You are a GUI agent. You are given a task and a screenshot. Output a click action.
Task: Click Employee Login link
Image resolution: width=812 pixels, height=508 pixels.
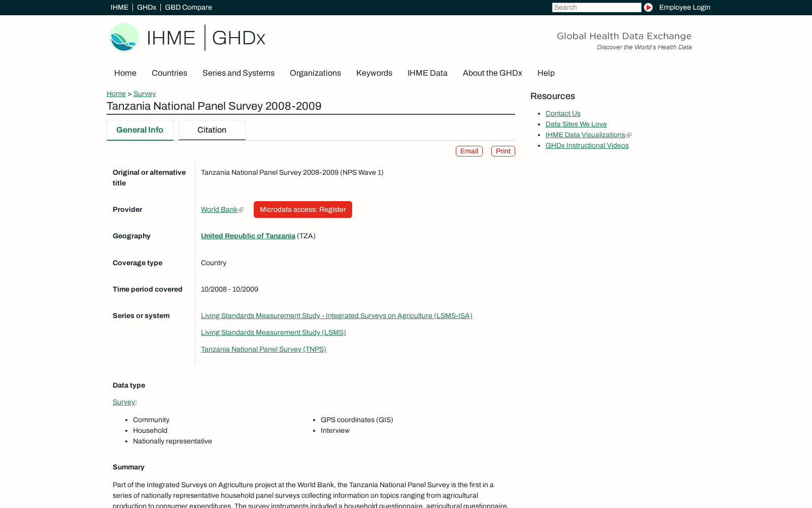685,7
